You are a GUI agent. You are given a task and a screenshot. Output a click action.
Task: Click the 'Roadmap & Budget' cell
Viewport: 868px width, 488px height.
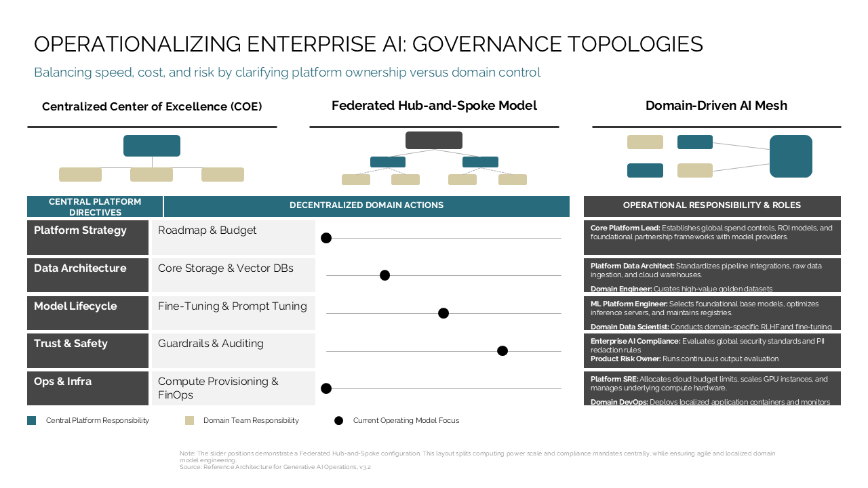tap(233, 237)
